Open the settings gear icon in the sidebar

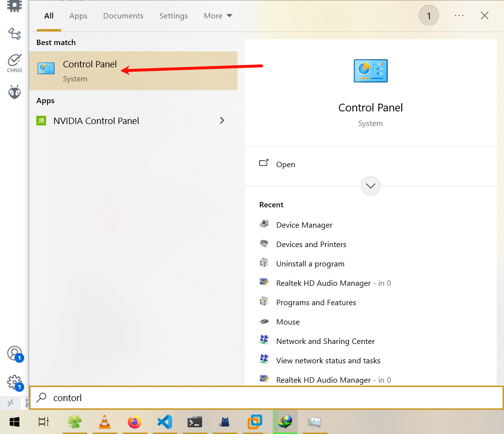15,382
